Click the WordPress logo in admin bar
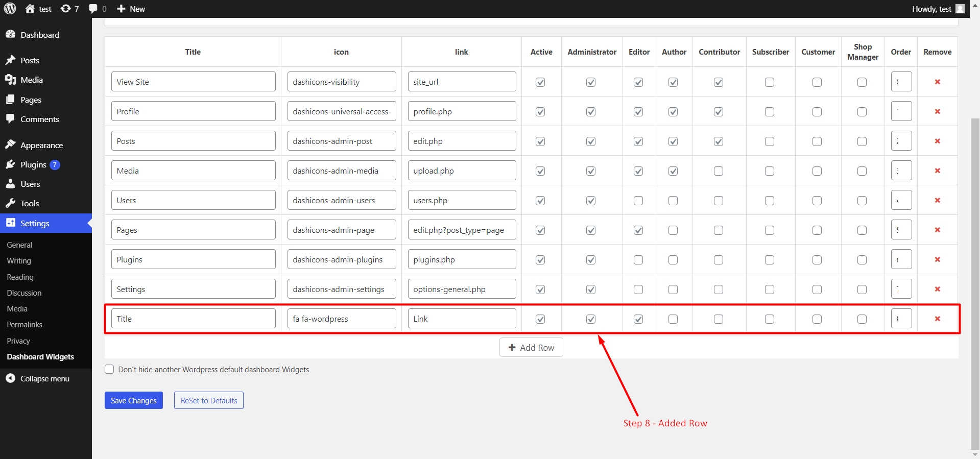 10,9
